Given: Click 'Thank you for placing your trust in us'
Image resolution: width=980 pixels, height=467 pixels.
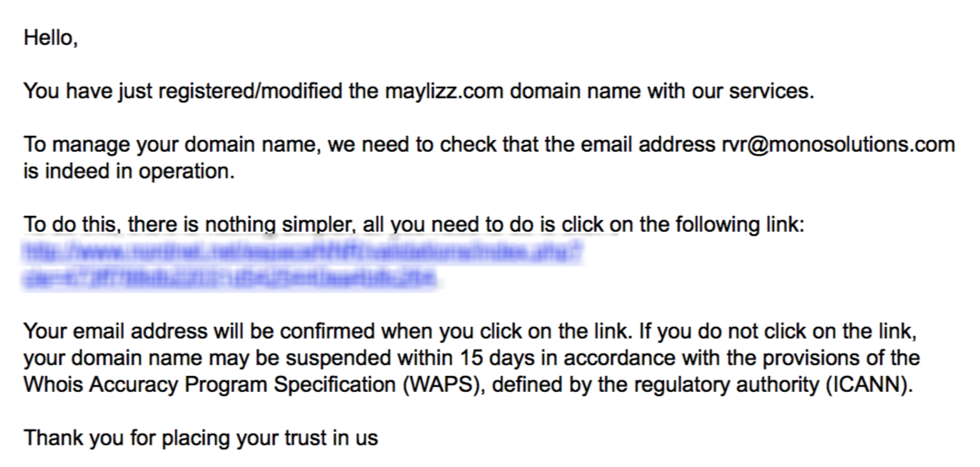Looking at the screenshot, I should pos(201,438).
